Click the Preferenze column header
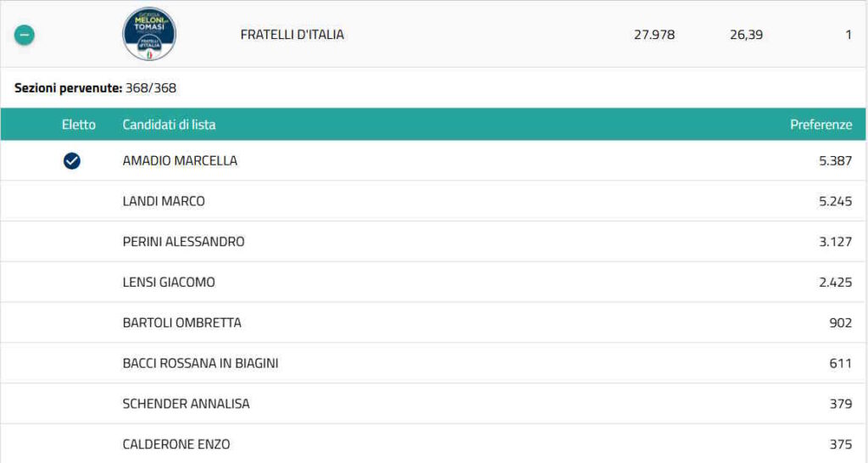The width and height of the screenshot is (868, 463). (x=821, y=125)
